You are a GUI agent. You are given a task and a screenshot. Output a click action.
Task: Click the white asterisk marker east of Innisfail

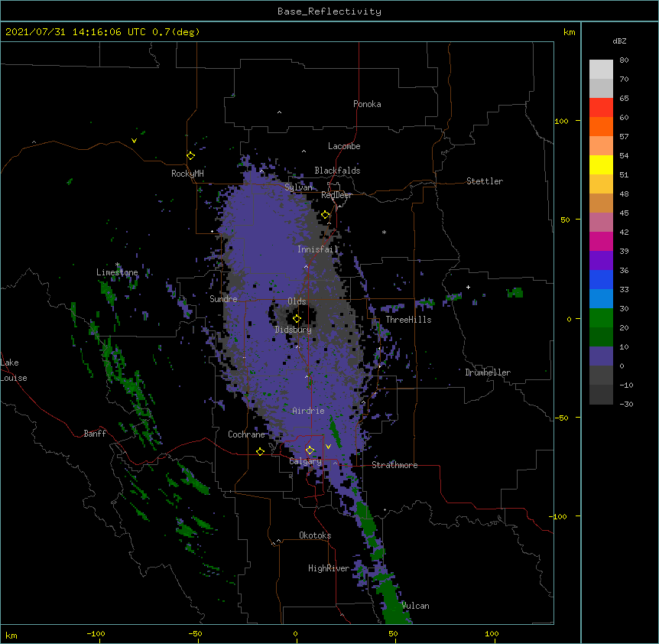pyautogui.click(x=384, y=232)
